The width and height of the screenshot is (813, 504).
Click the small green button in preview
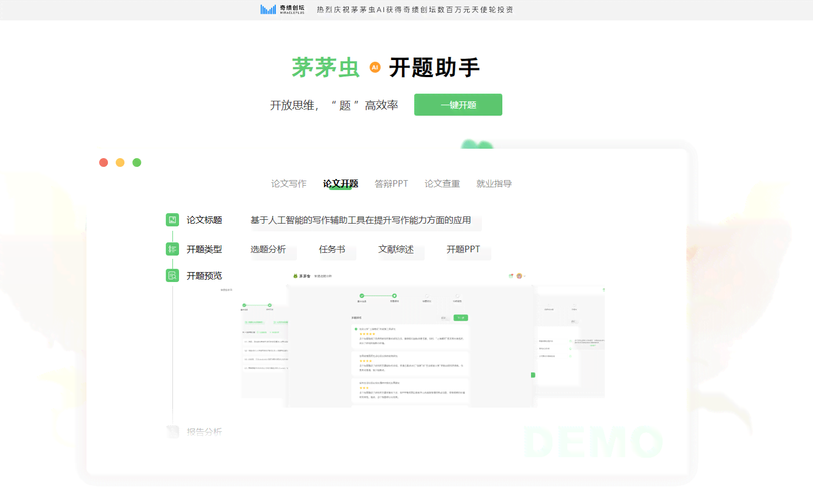(x=460, y=318)
